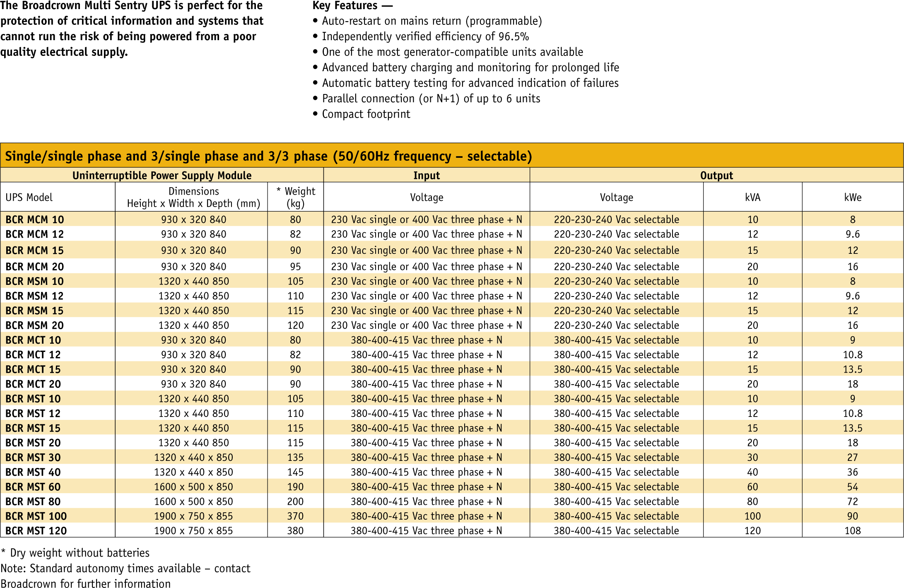Select the weight value 145 for MST 40
This screenshot has height=588, width=904.
[296, 472]
